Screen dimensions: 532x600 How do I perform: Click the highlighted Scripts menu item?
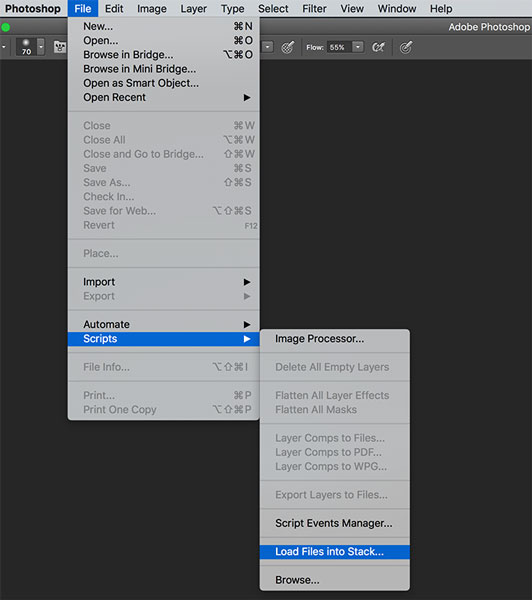coord(164,339)
